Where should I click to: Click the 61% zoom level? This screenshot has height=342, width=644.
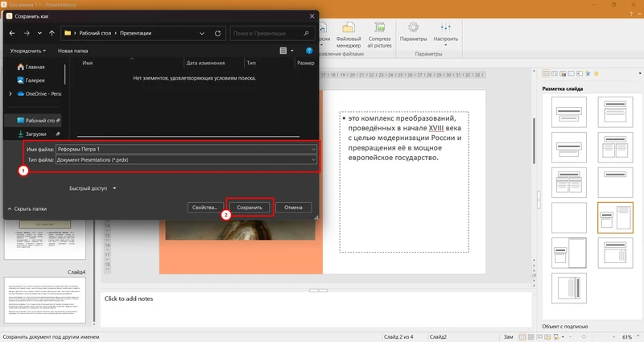tap(627, 337)
